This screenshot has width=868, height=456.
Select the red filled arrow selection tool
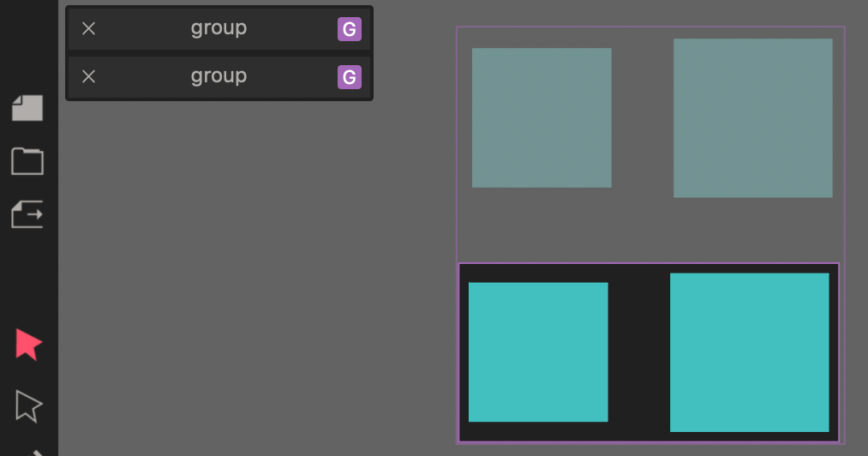[27, 344]
